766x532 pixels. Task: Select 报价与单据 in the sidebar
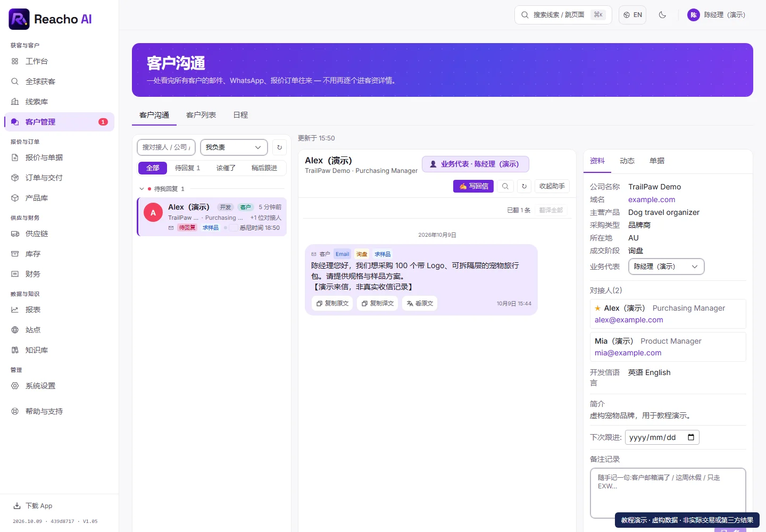pos(59,157)
